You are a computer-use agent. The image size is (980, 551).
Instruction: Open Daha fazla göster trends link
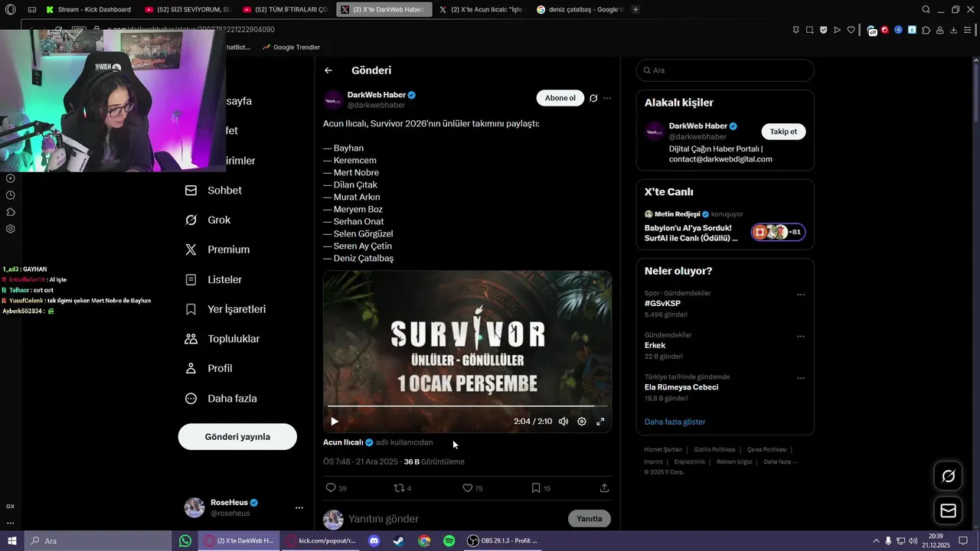pos(675,422)
